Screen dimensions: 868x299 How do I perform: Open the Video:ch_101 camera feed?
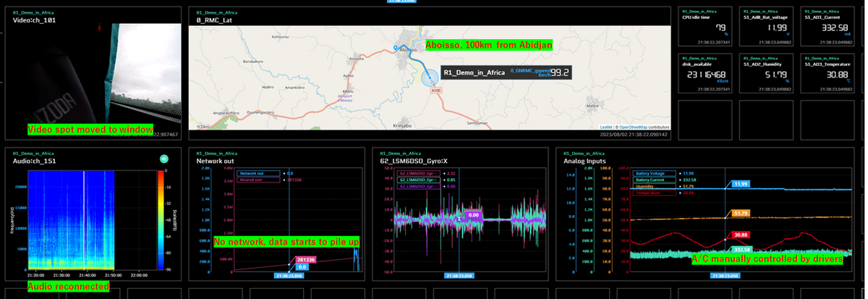pos(93,75)
